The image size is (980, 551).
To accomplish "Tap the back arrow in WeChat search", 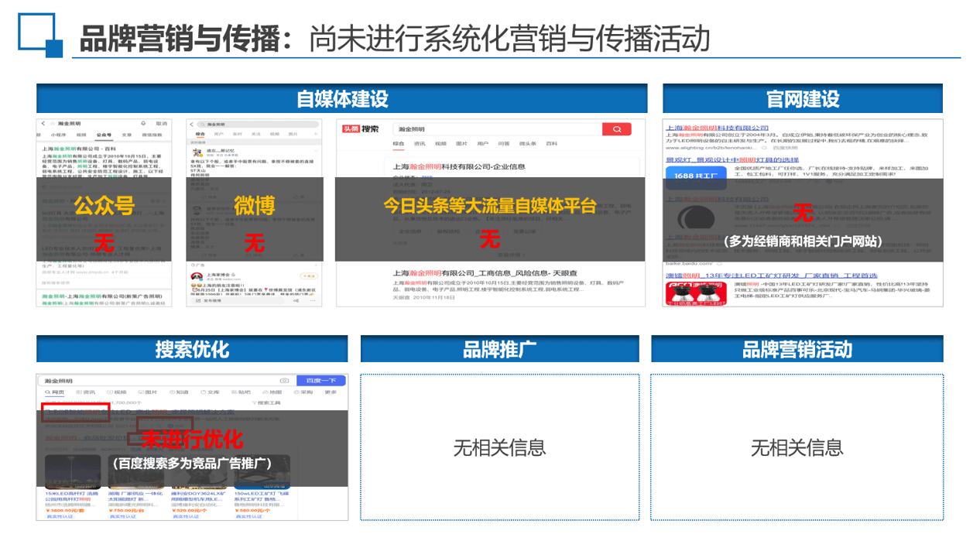I will (43, 124).
